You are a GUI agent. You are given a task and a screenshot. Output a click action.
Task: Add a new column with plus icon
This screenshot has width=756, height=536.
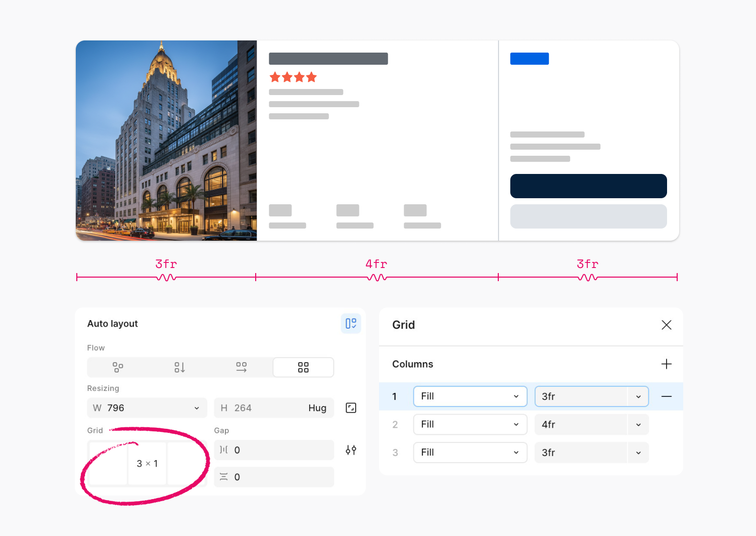[x=667, y=364]
